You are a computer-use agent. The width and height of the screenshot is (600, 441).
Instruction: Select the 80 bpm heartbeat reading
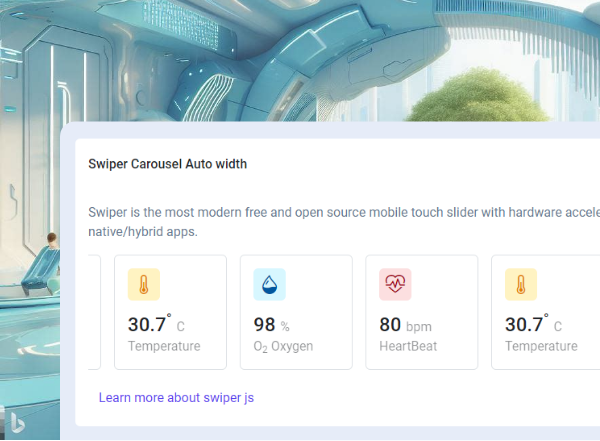click(405, 325)
